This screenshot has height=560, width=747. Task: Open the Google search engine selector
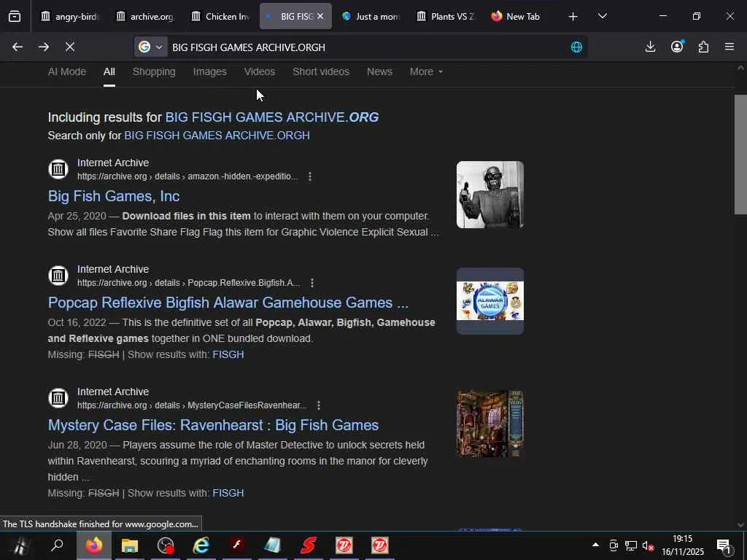(150, 47)
